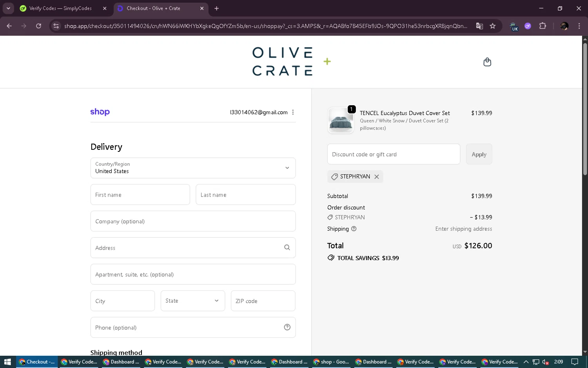Click the First name field
588x368 pixels.
[140, 195]
